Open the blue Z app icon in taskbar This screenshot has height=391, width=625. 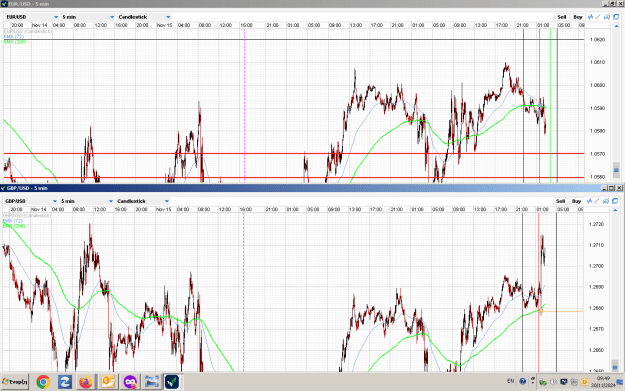click(65, 382)
